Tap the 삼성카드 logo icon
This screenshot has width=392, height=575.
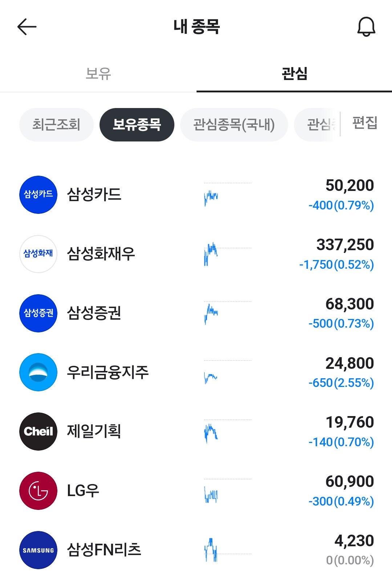click(x=38, y=195)
